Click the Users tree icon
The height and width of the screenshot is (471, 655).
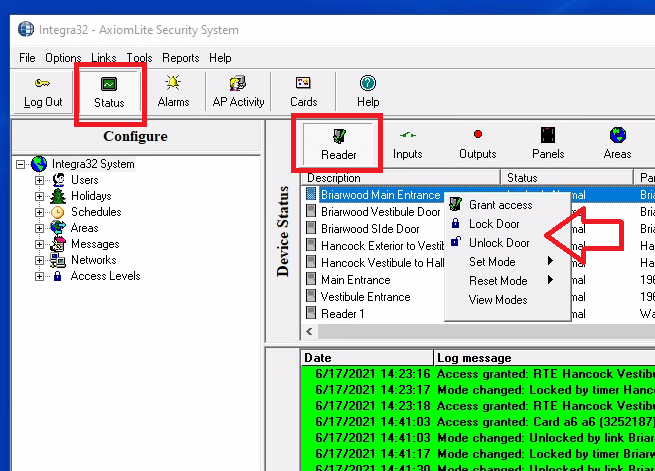[x=58, y=180]
